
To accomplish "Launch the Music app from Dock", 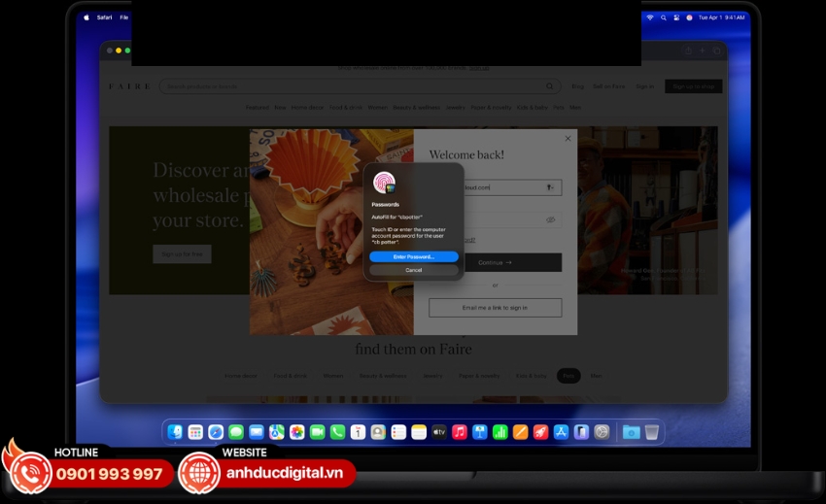I will [460, 432].
